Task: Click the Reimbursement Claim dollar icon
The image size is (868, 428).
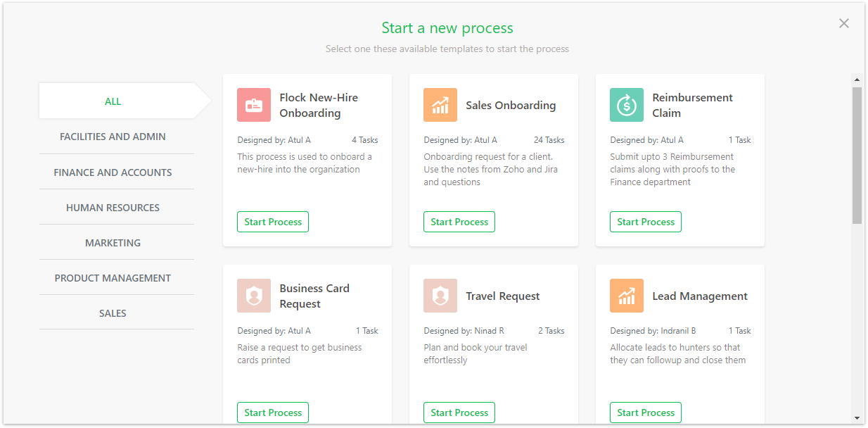Action: pyautogui.click(x=627, y=105)
